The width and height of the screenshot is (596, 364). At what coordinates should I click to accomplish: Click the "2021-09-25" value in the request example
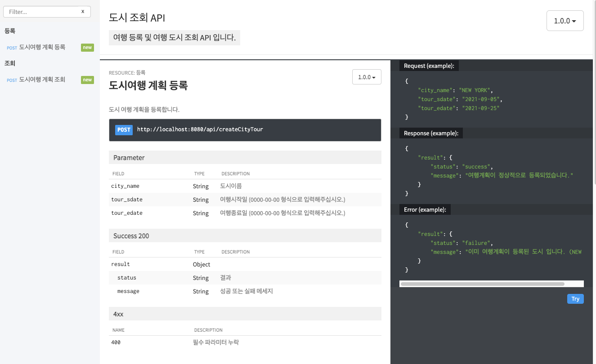click(481, 108)
